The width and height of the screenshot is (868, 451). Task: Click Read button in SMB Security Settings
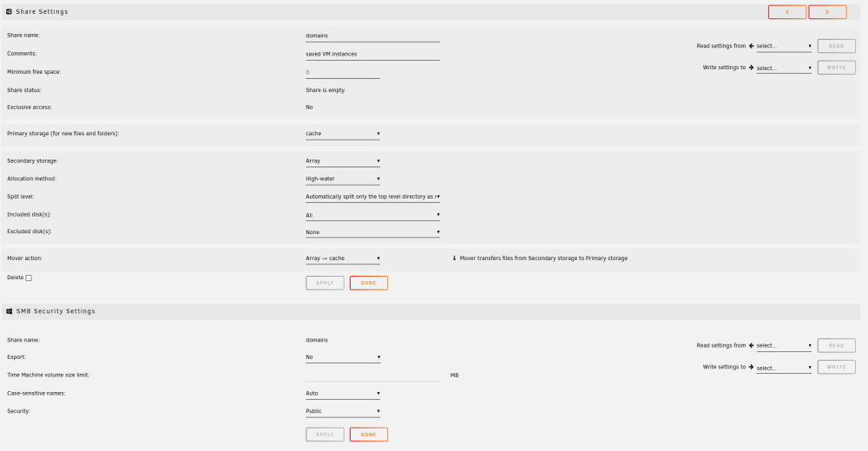[x=837, y=345]
